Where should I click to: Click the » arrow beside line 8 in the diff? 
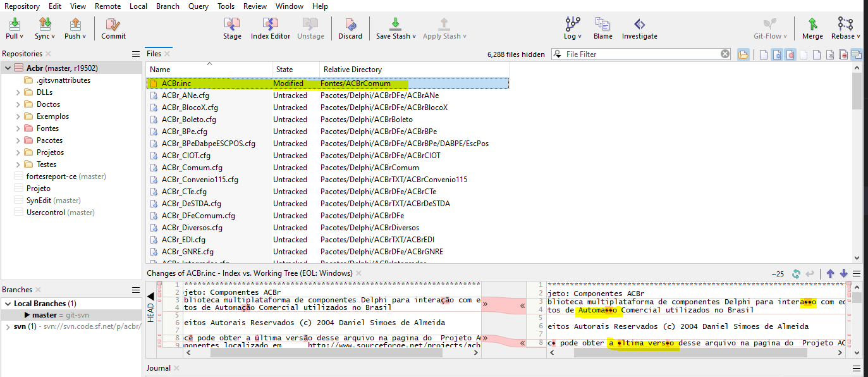click(x=485, y=340)
